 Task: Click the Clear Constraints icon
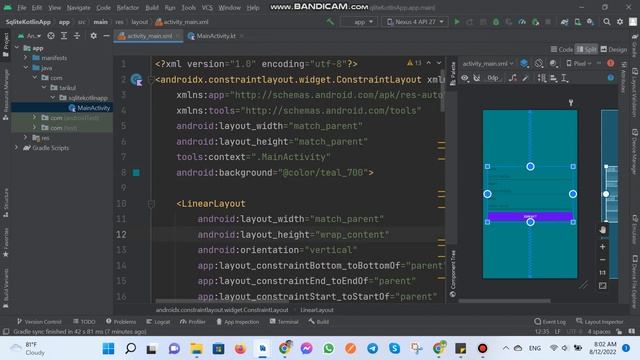(513, 78)
